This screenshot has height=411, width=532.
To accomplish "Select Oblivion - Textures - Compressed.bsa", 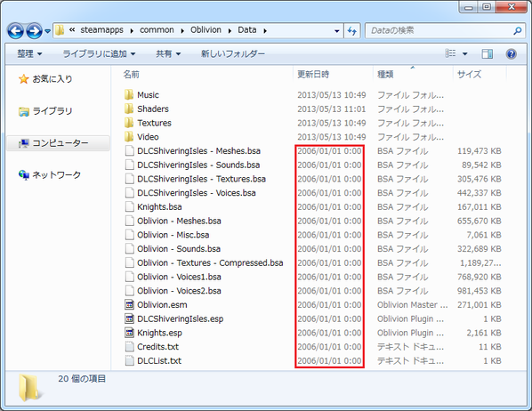I will pyautogui.click(x=210, y=262).
